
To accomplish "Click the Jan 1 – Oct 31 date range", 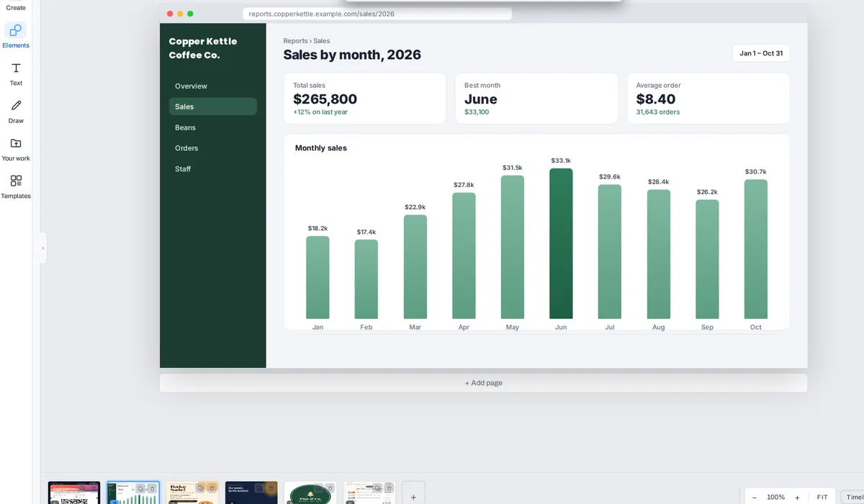I will 761,53.
